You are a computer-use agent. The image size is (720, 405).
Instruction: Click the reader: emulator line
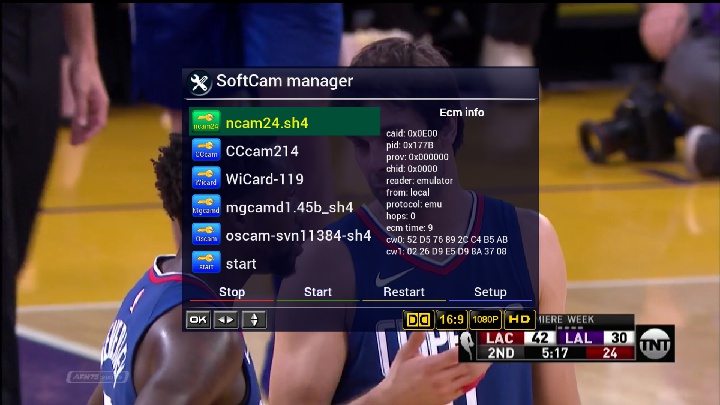click(419, 180)
